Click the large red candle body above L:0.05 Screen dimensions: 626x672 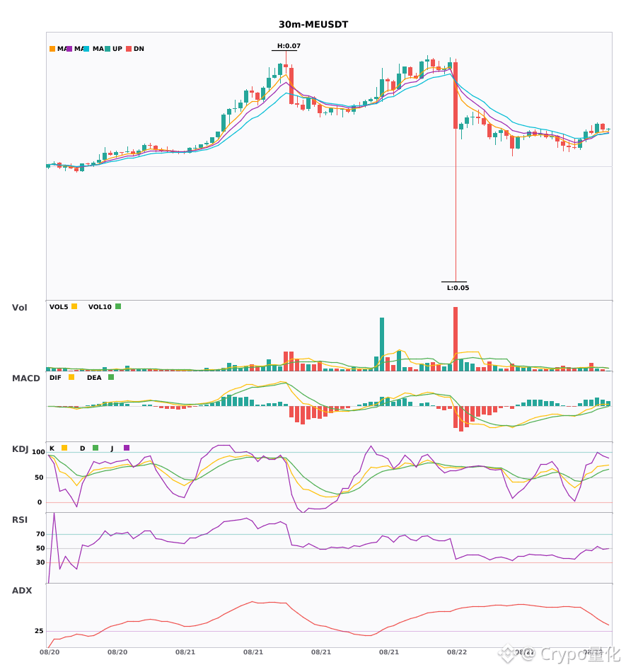coord(456,95)
